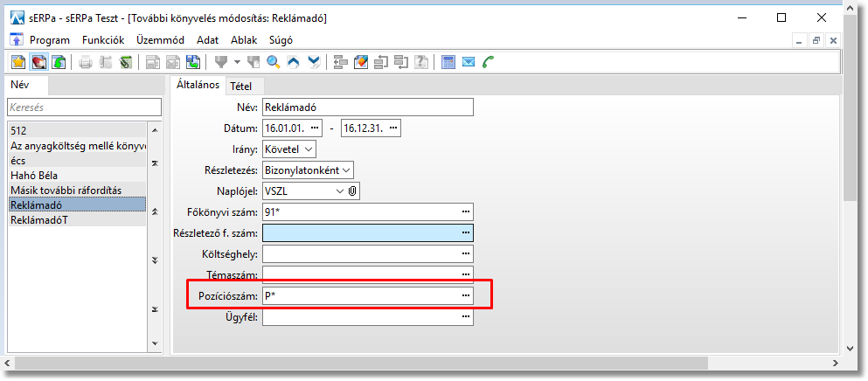The width and height of the screenshot is (868, 381).
Task: Click the question mark document icon
Action: (x=421, y=62)
